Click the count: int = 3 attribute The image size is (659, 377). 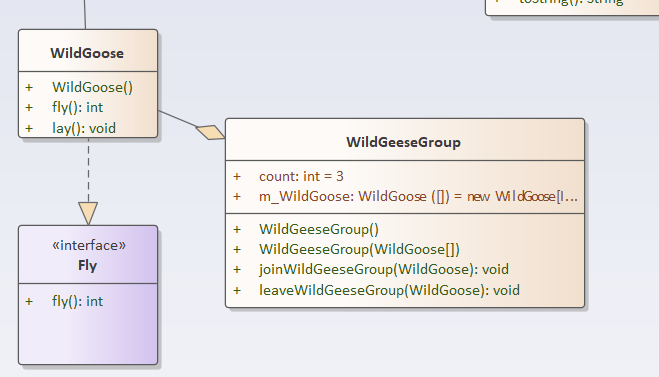coord(301,177)
